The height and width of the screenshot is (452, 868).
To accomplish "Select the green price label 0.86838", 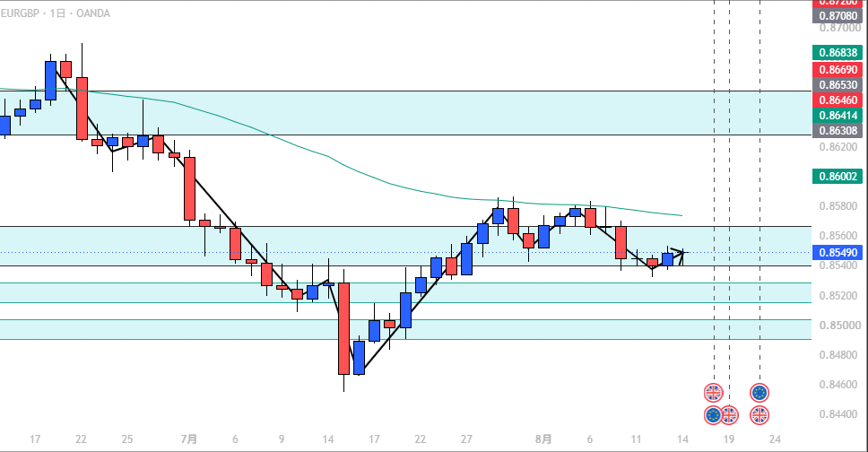I will [x=837, y=53].
